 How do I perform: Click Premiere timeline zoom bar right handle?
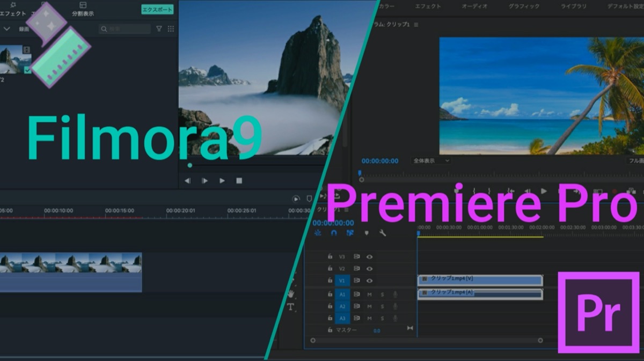[540, 340]
